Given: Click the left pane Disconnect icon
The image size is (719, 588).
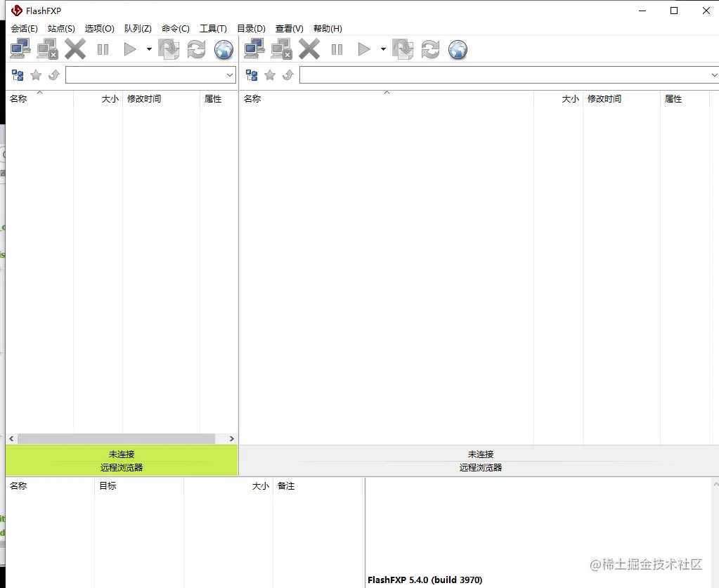Looking at the screenshot, I should [48, 49].
